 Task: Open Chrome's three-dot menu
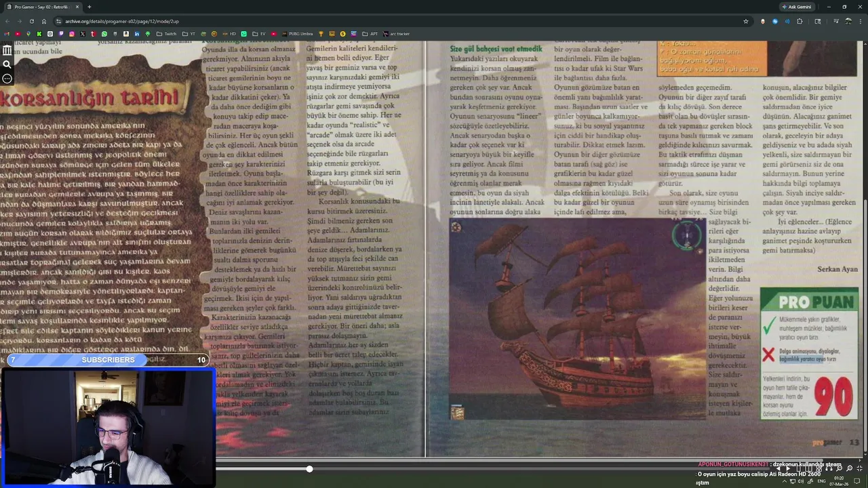861,21
